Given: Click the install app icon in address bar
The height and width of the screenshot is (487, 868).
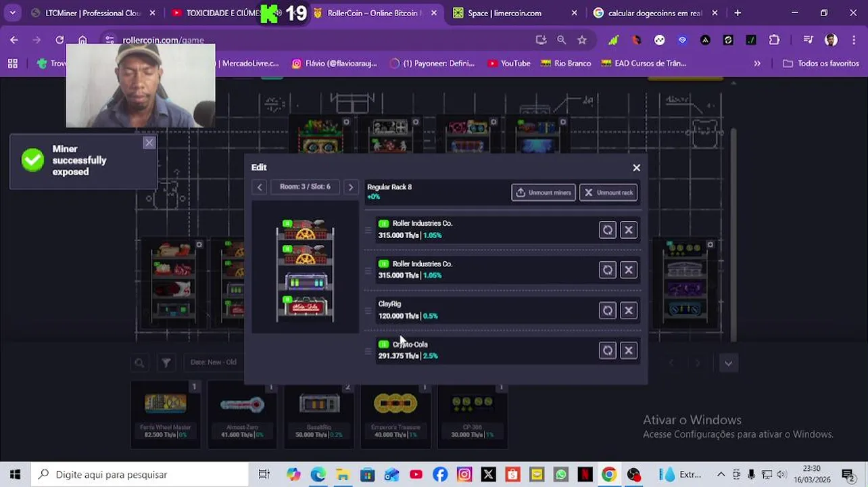Looking at the screenshot, I should tap(541, 40).
